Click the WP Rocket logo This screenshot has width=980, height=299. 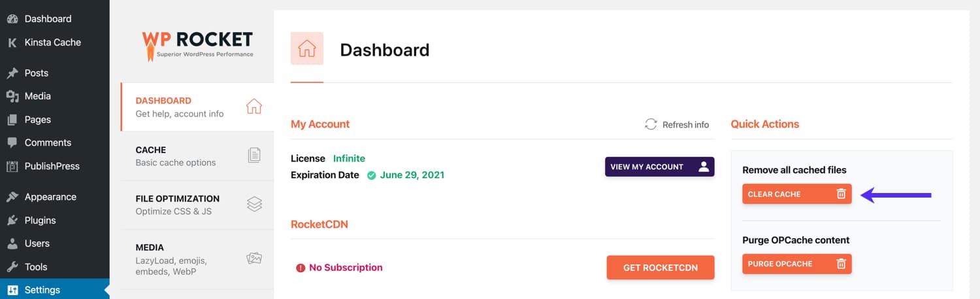197,44
